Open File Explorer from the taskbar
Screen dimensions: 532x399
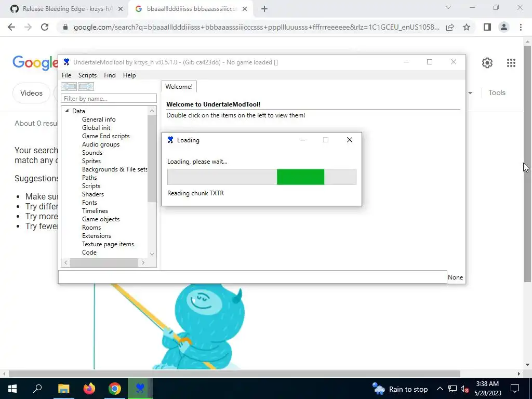click(63, 389)
